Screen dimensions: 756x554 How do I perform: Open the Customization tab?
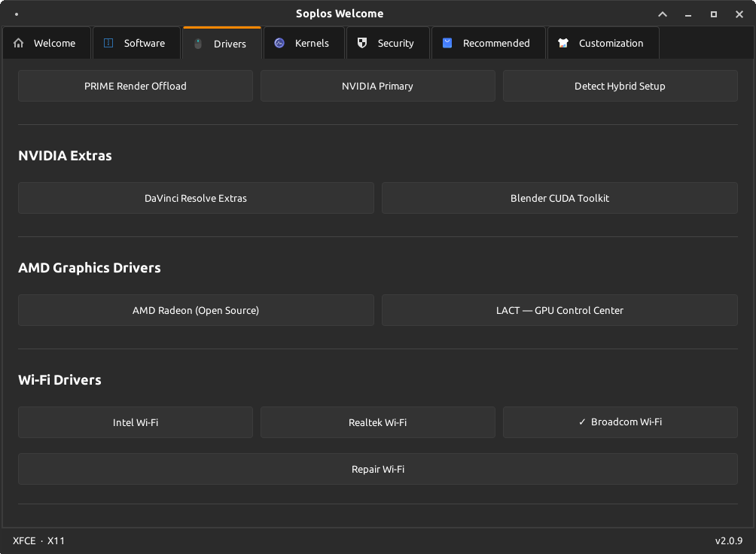603,43
